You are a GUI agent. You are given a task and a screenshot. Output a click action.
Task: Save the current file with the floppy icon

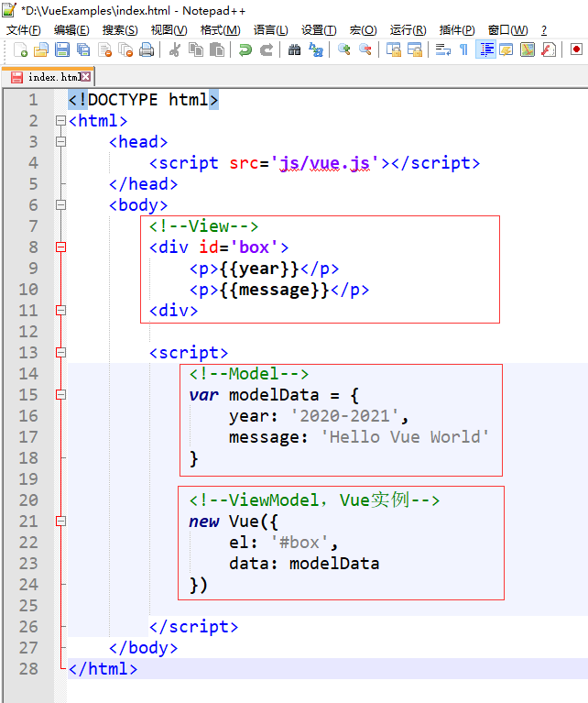(x=62, y=49)
